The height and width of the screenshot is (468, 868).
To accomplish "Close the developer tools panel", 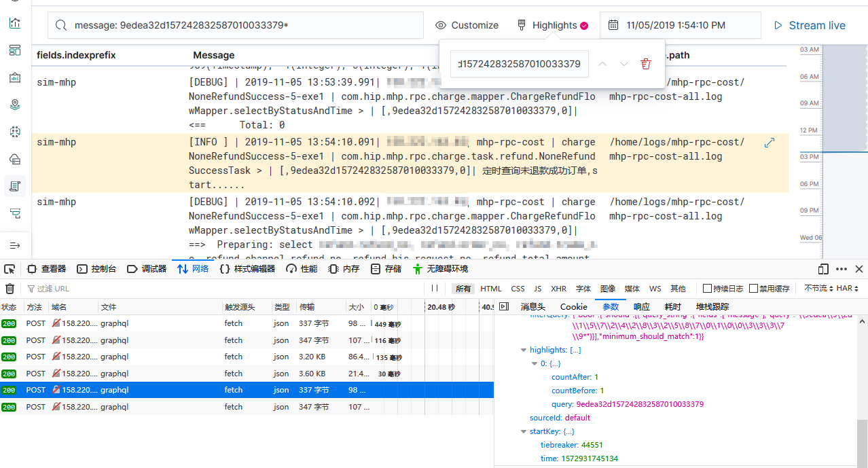I will [x=859, y=269].
